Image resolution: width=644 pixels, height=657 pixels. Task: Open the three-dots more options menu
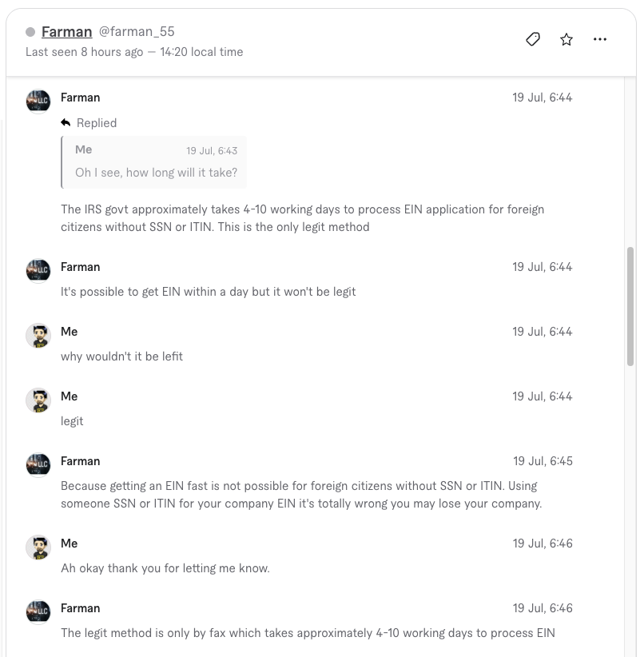(599, 39)
